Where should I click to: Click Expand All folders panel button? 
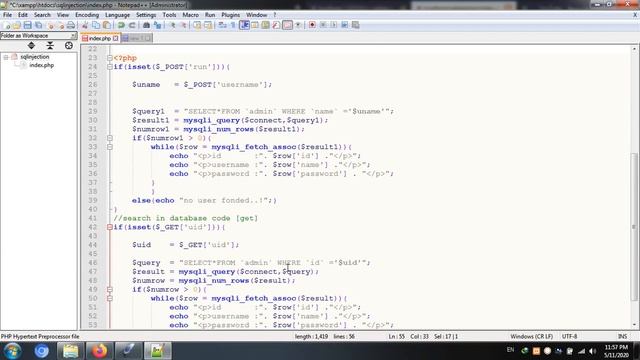point(31,45)
